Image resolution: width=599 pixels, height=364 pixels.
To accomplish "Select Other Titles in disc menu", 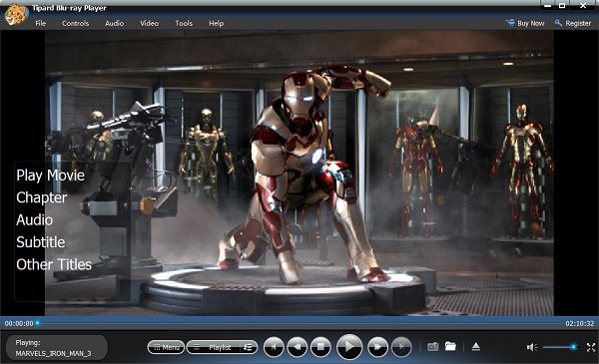I will [x=54, y=264].
